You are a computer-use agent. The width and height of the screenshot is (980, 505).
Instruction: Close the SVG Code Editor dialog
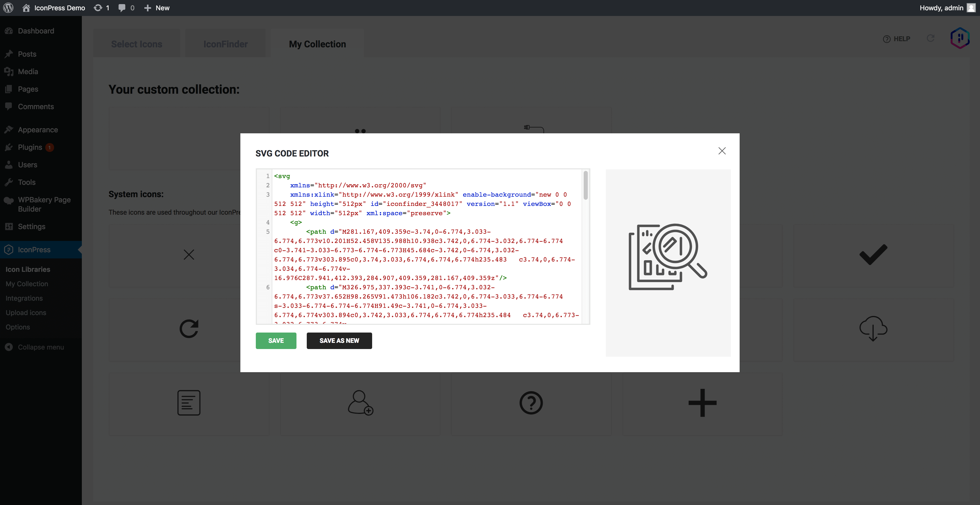[x=722, y=151]
